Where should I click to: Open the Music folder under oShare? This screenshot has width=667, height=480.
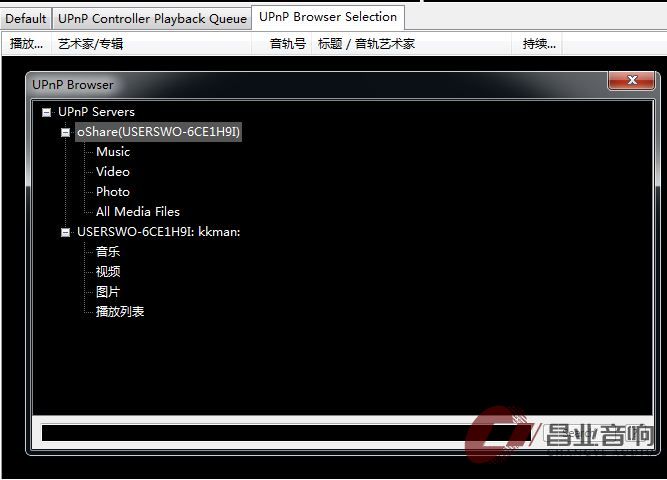[x=113, y=151]
